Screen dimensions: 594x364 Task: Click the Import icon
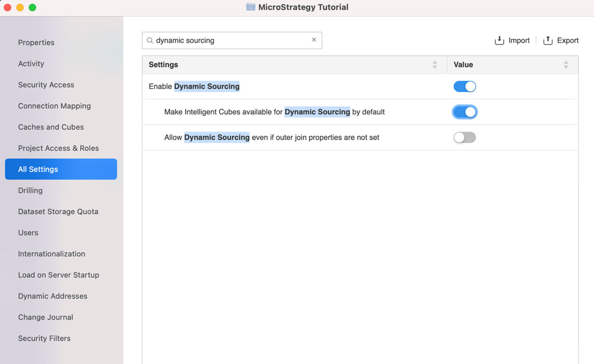pos(499,40)
